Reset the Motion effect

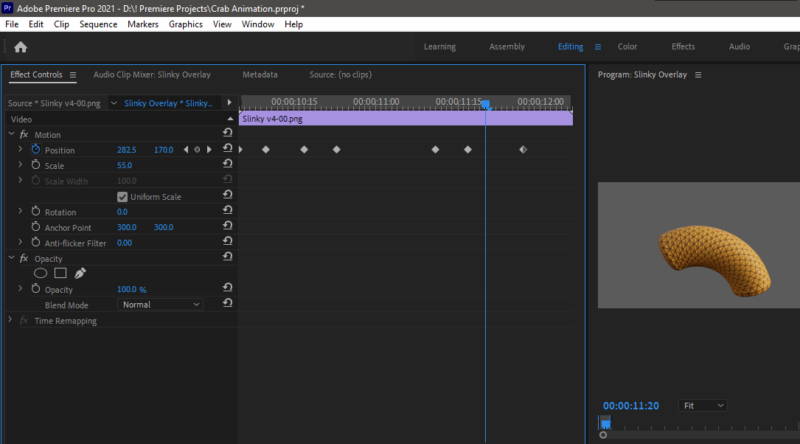(228, 133)
